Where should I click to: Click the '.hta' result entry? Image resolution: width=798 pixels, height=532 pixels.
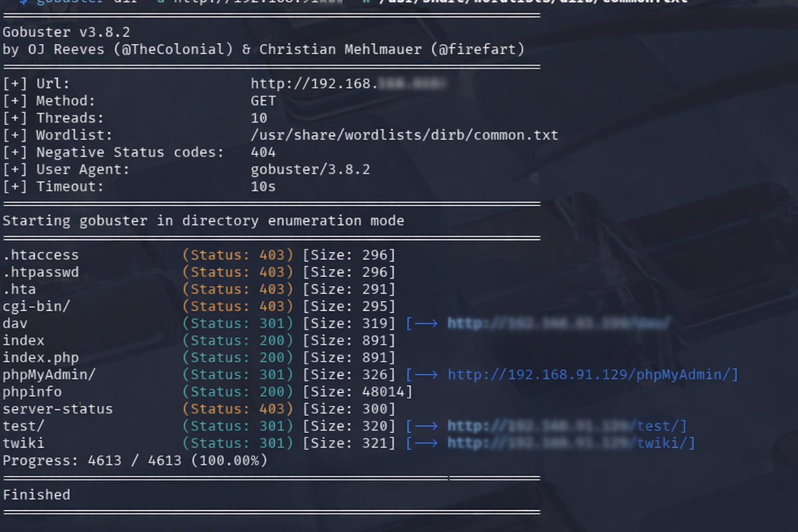click(20, 289)
